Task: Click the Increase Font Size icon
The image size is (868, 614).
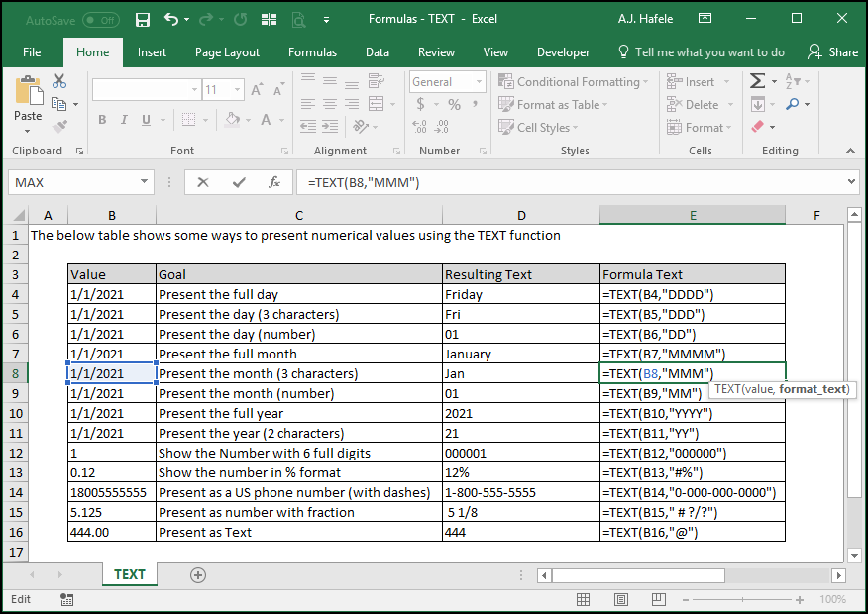Action: click(257, 89)
